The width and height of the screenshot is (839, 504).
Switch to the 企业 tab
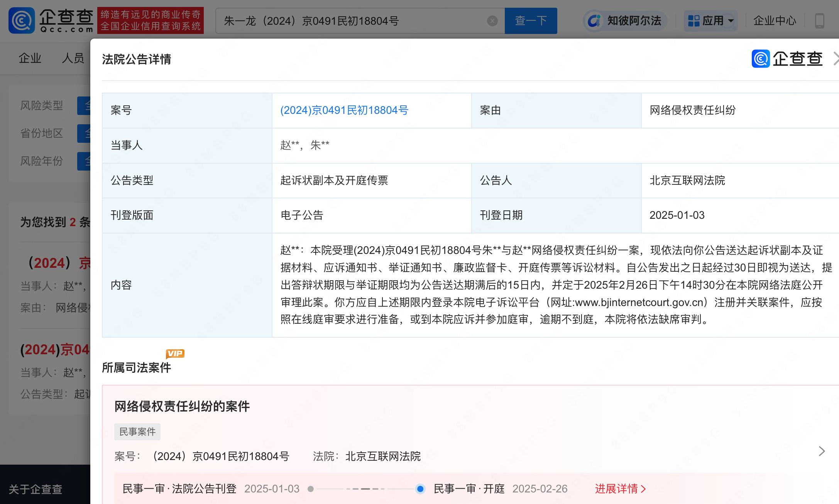coord(30,58)
